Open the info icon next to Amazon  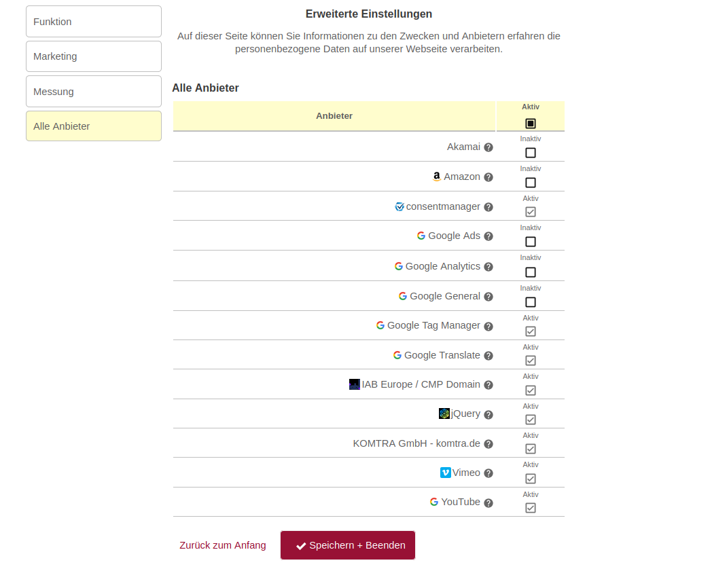pyautogui.click(x=489, y=177)
